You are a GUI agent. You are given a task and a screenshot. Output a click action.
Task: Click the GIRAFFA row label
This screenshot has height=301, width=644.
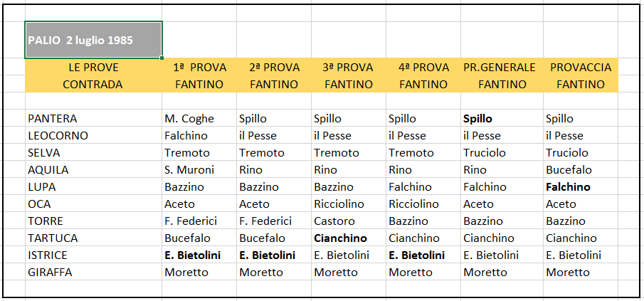[x=93, y=273]
